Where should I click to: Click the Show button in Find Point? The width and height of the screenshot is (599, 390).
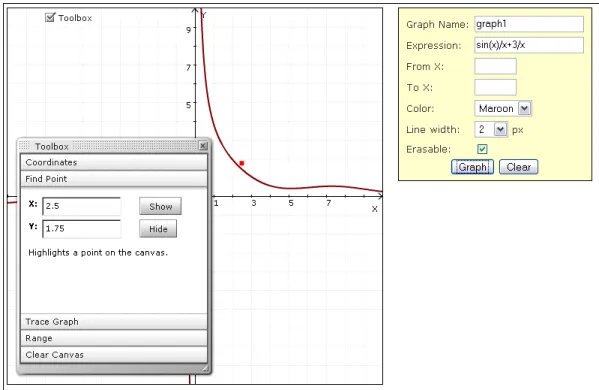coord(160,206)
